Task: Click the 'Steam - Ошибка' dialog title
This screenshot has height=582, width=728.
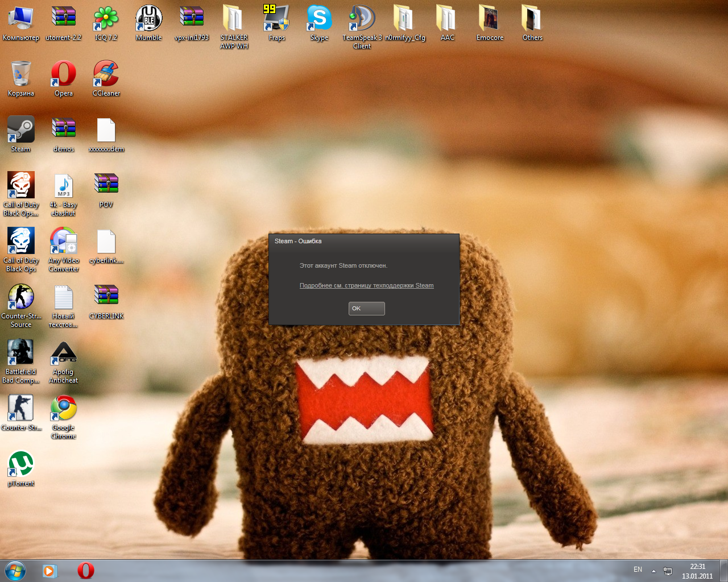Action: tap(298, 241)
